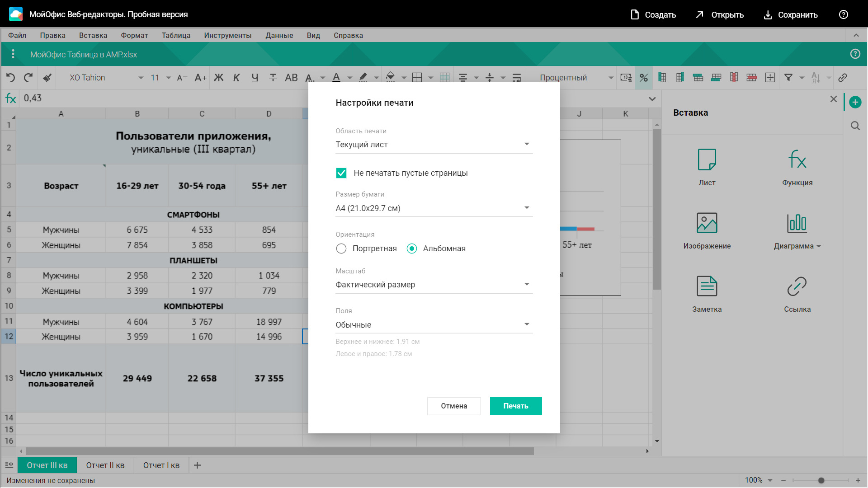Switch to Отчет I кв sheet tab
Image resolution: width=868 pixels, height=488 pixels.
coord(161,465)
